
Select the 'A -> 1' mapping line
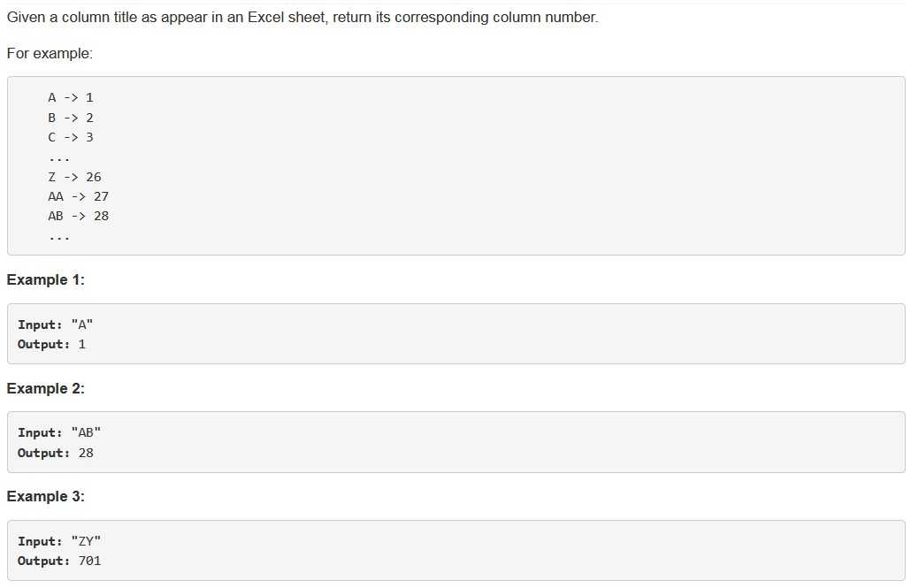click(71, 97)
